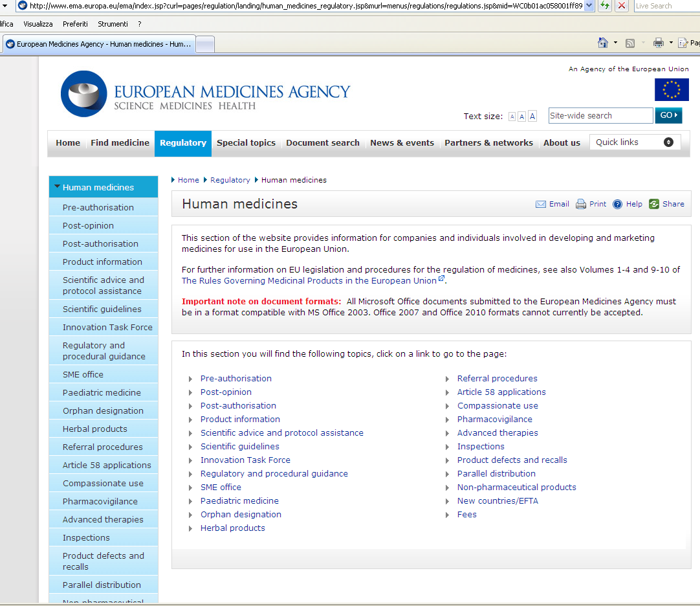This screenshot has height=606, width=700.
Task: Click the GO search button
Action: click(x=668, y=115)
